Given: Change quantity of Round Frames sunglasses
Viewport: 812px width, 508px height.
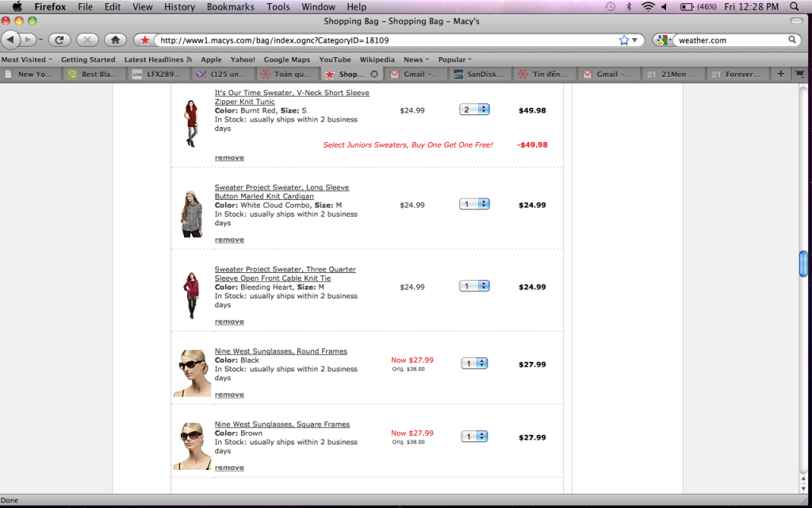Looking at the screenshot, I should pyautogui.click(x=474, y=364).
